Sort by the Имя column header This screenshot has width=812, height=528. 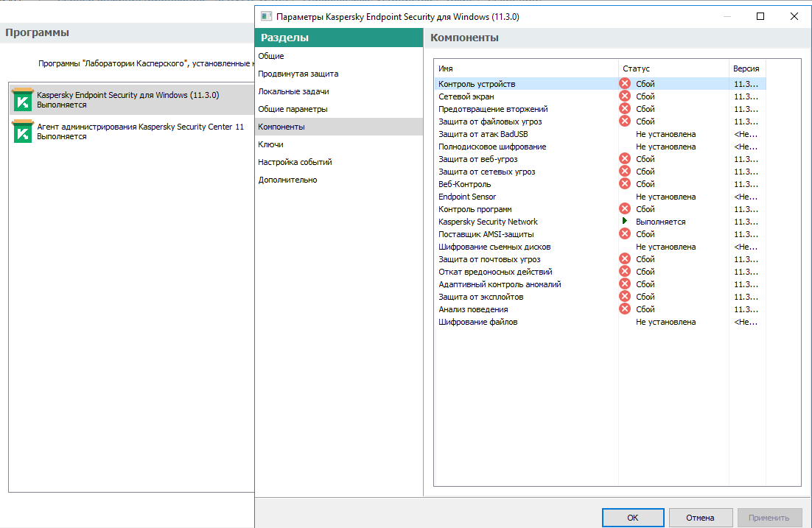point(527,68)
